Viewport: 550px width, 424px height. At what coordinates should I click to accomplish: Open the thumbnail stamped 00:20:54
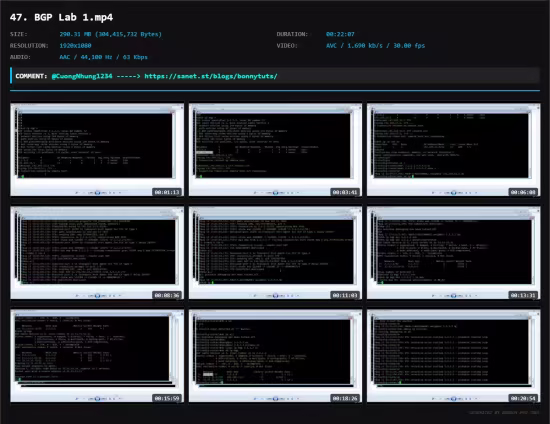[453, 356]
